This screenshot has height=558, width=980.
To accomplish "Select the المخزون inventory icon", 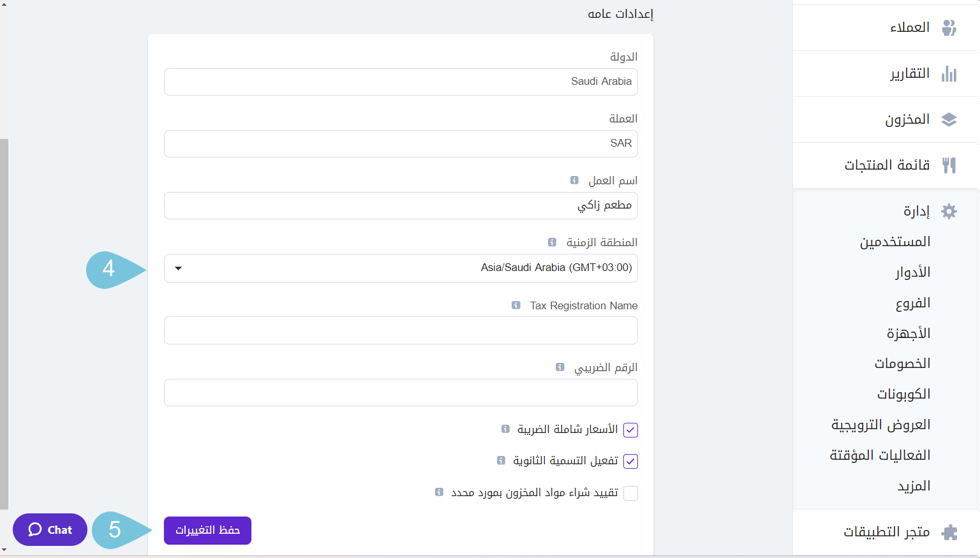I will [x=951, y=119].
